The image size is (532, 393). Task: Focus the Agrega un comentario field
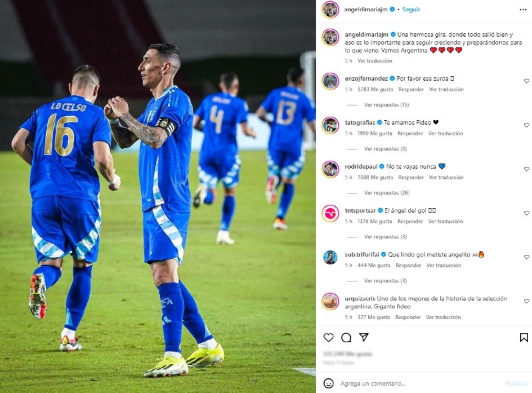pos(421,383)
